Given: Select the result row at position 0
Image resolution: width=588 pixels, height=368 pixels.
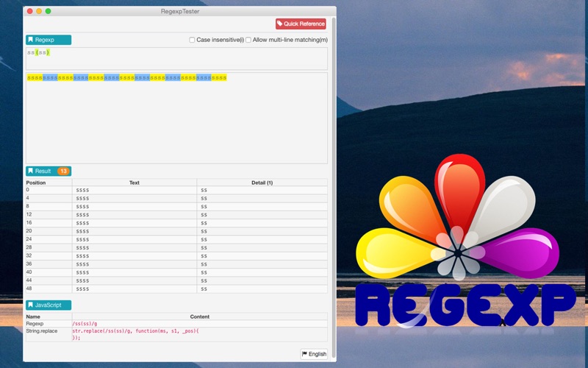Looking at the screenshot, I should 176,190.
